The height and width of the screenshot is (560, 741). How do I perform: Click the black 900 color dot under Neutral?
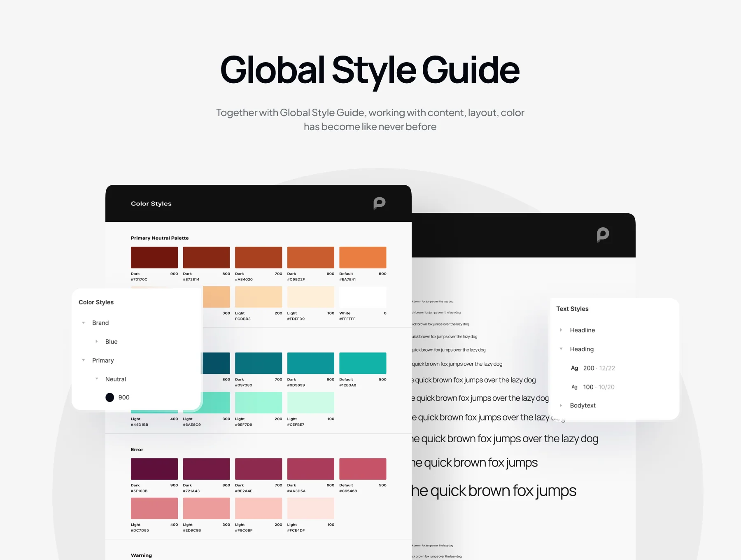(x=110, y=397)
